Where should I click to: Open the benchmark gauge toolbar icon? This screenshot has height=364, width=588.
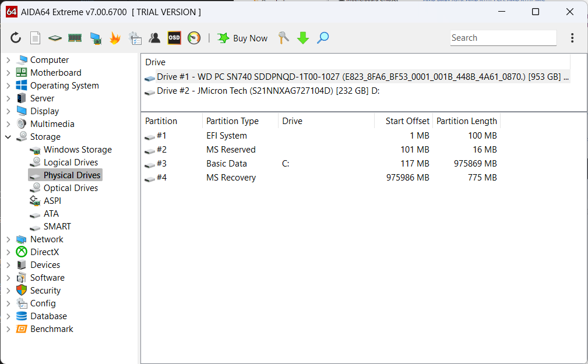194,38
